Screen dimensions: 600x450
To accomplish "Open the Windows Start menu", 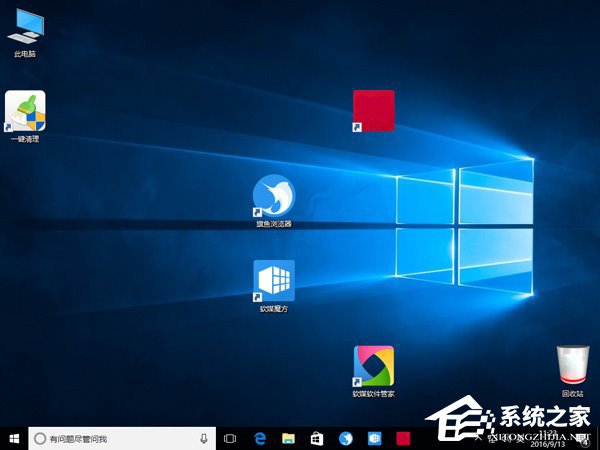I will (14, 439).
